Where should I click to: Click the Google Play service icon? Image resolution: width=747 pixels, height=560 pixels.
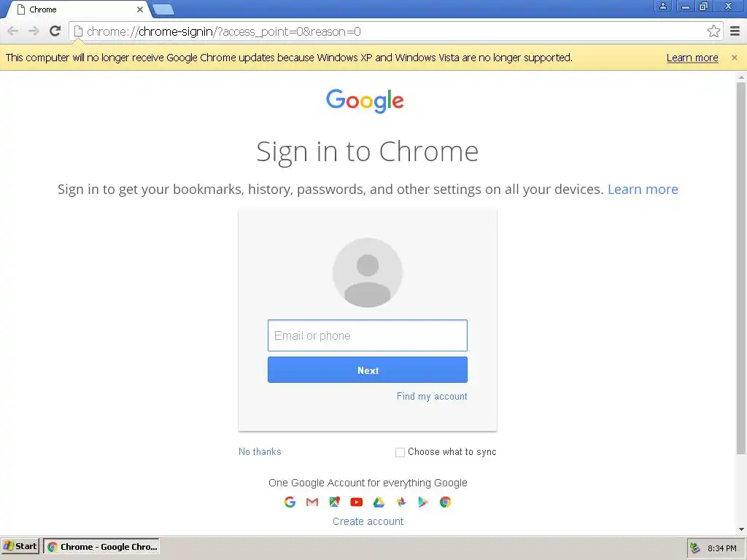423,502
